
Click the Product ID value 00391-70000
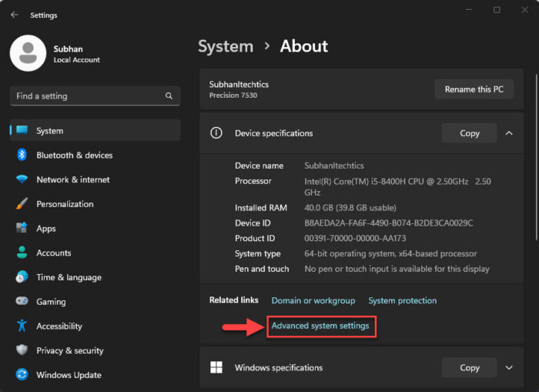tap(355, 238)
